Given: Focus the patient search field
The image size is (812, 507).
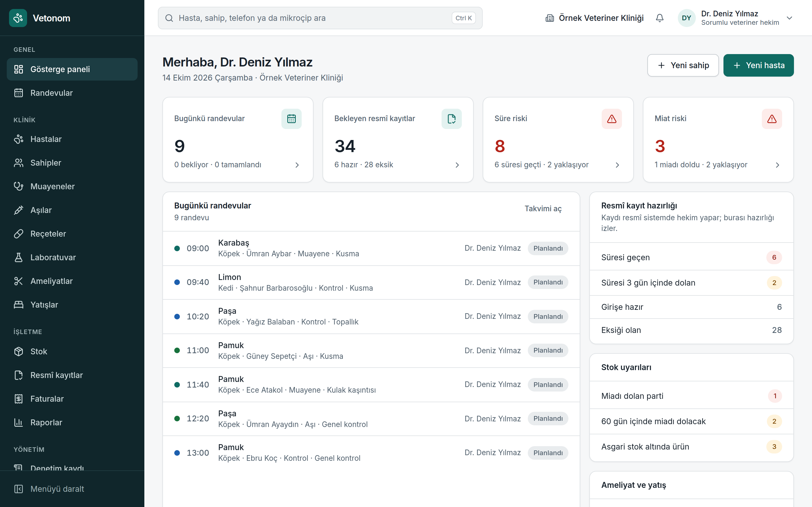Looking at the screenshot, I should pos(320,18).
